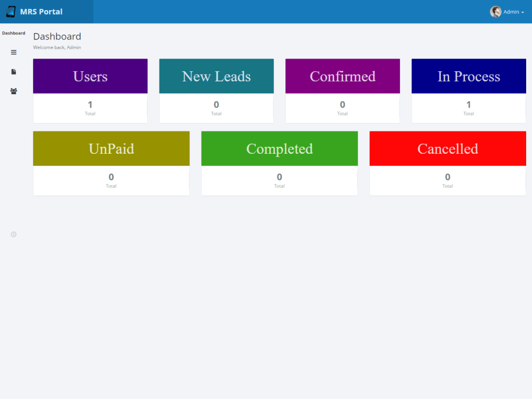Collapse the sidebar using the toggle icon

point(13,52)
